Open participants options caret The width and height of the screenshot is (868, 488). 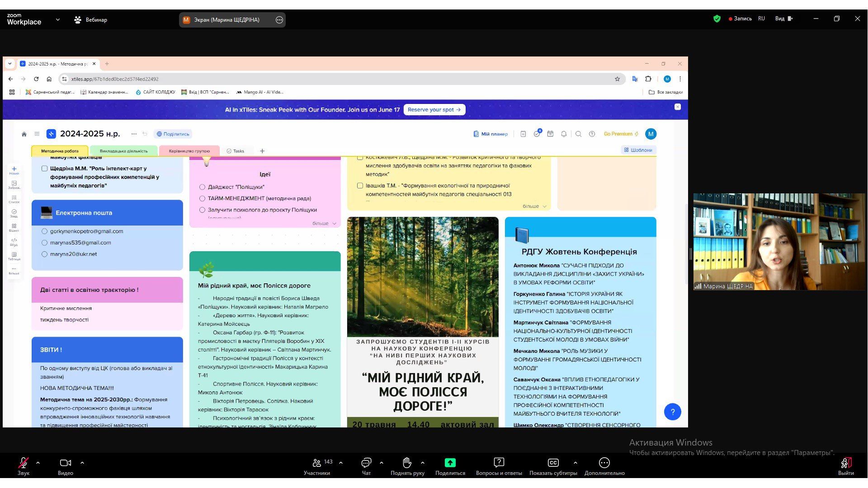point(341,463)
